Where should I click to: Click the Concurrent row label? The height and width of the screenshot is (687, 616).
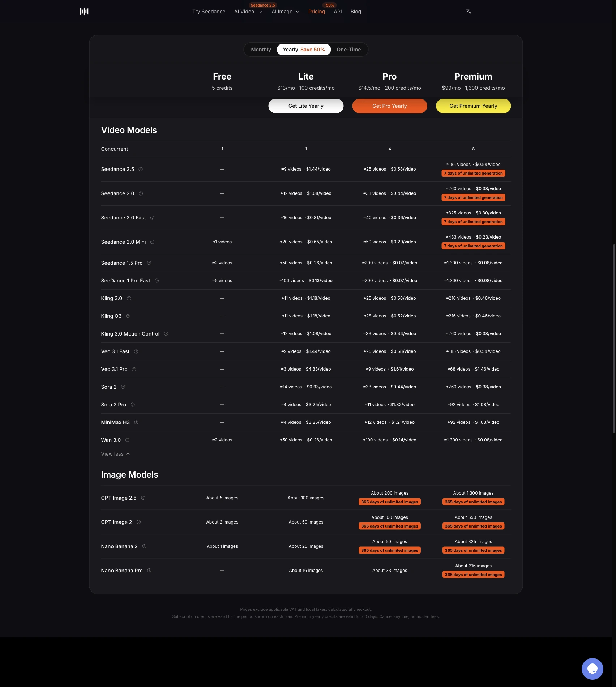[x=115, y=149]
